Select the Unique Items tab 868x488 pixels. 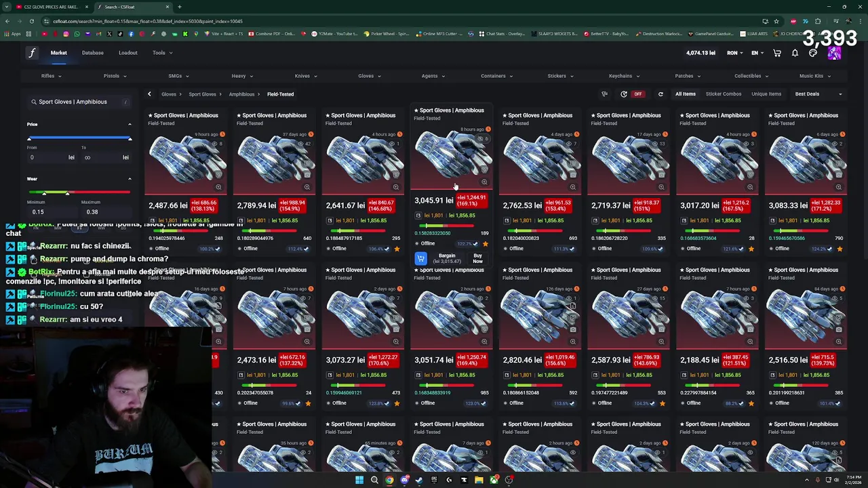(766, 94)
